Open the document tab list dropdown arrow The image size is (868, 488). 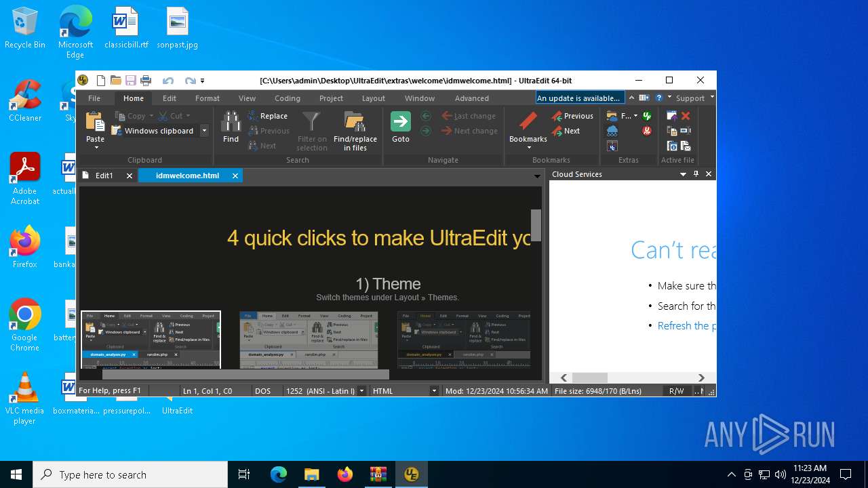[537, 176]
